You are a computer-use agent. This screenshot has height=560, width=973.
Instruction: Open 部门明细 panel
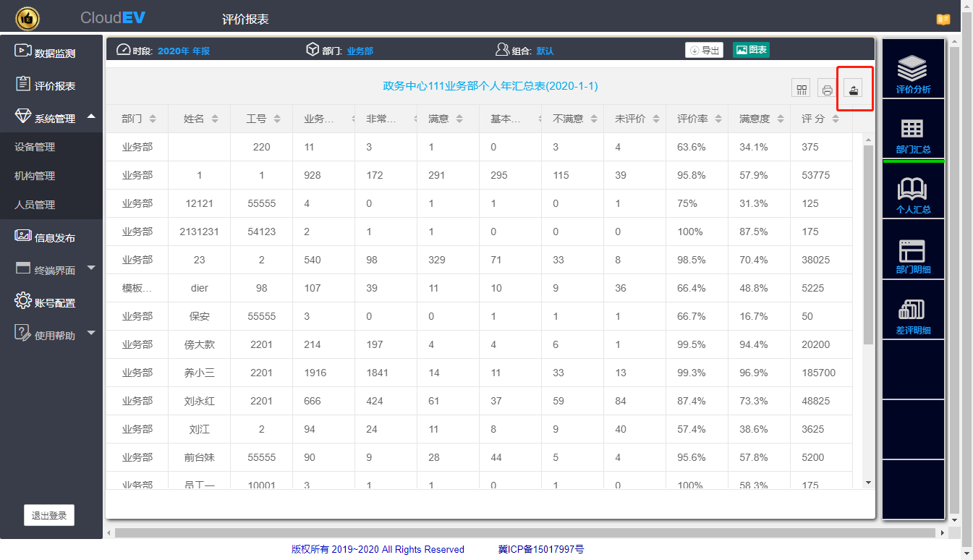[x=913, y=250]
